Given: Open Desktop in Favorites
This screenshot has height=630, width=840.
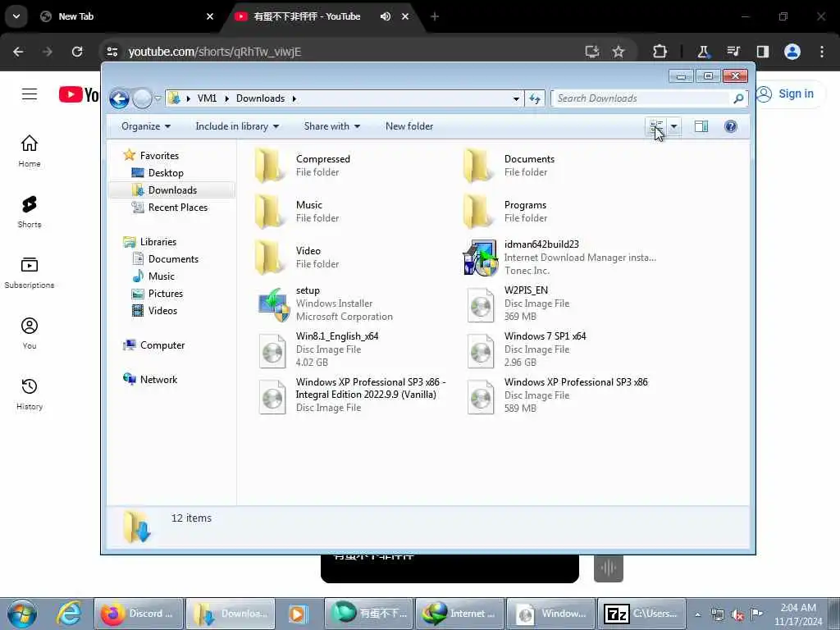Looking at the screenshot, I should click(166, 173).
